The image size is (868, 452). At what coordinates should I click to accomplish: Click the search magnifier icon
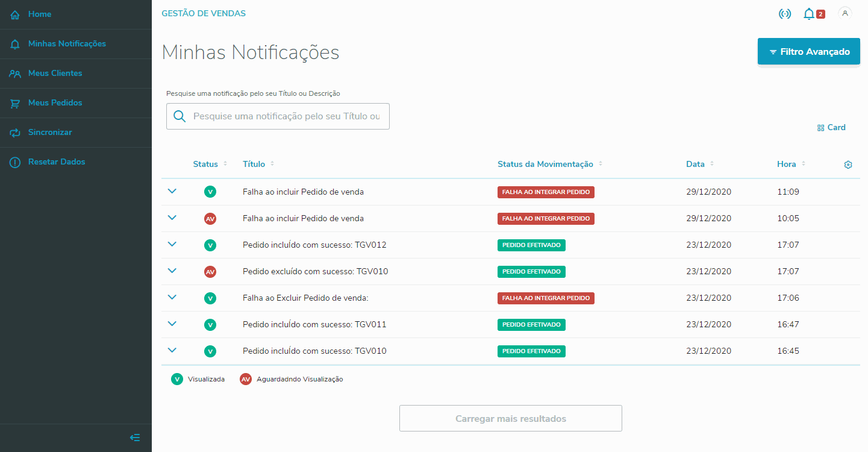tap(180, 116)
